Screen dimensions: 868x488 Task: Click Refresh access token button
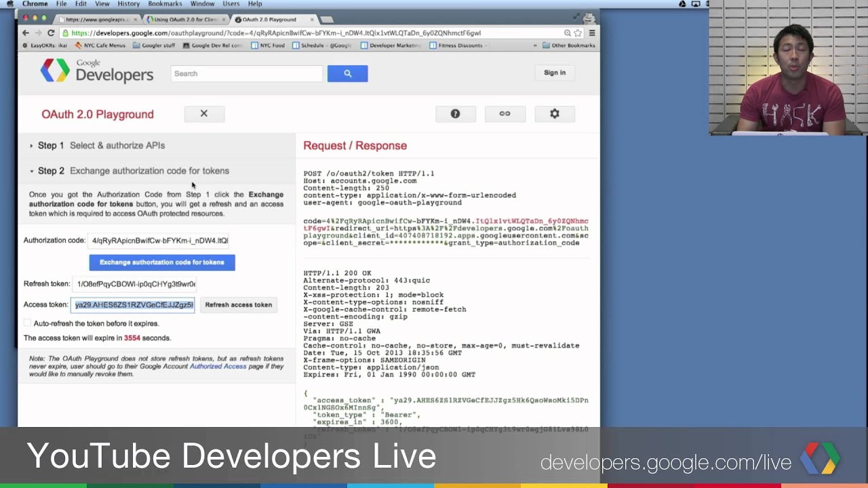click(239, 305)
